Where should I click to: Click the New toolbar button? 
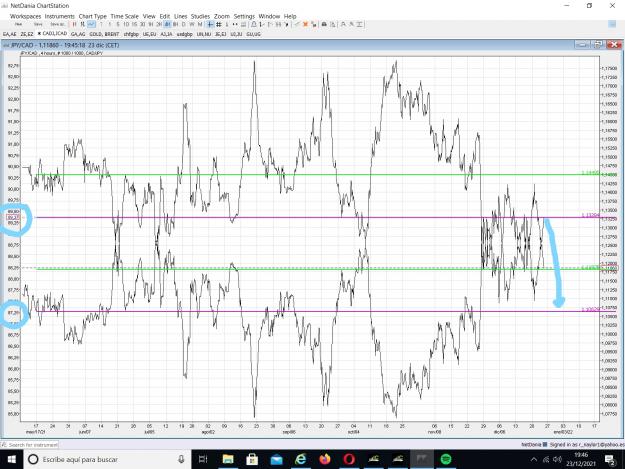(x=18, y=24)
